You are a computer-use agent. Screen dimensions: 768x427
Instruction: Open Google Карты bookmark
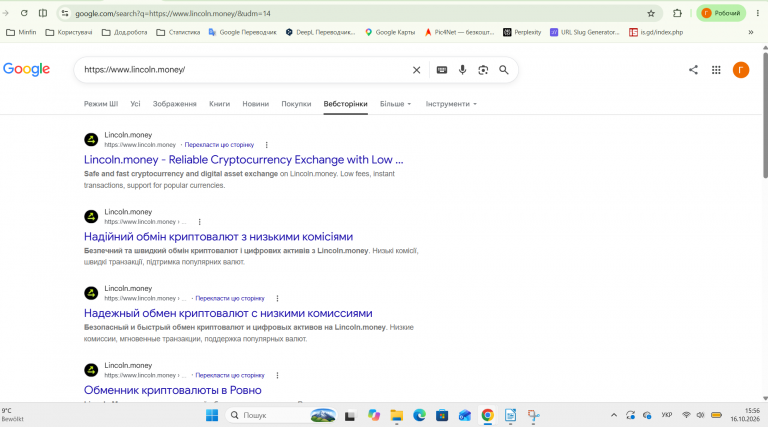click(390, 32)
